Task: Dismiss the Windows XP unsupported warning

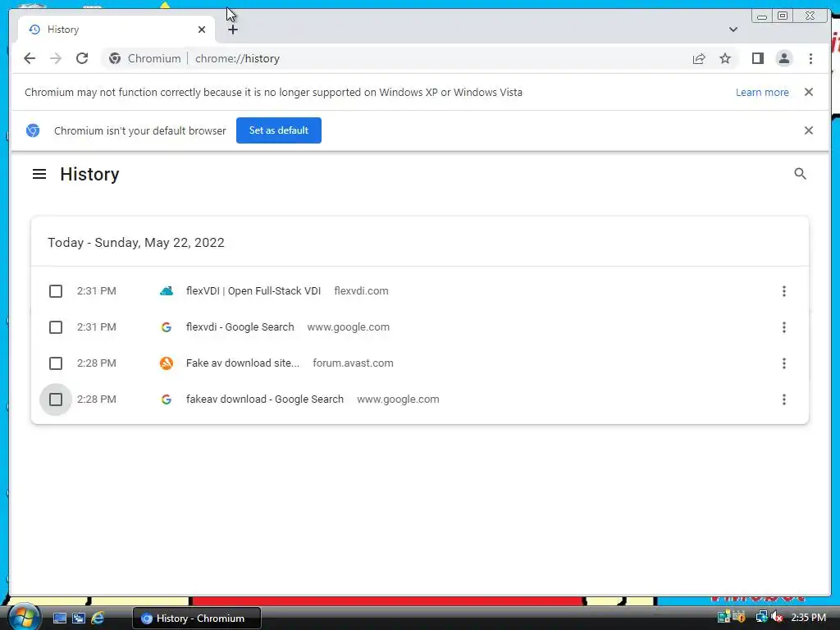Action: (808, 92)
